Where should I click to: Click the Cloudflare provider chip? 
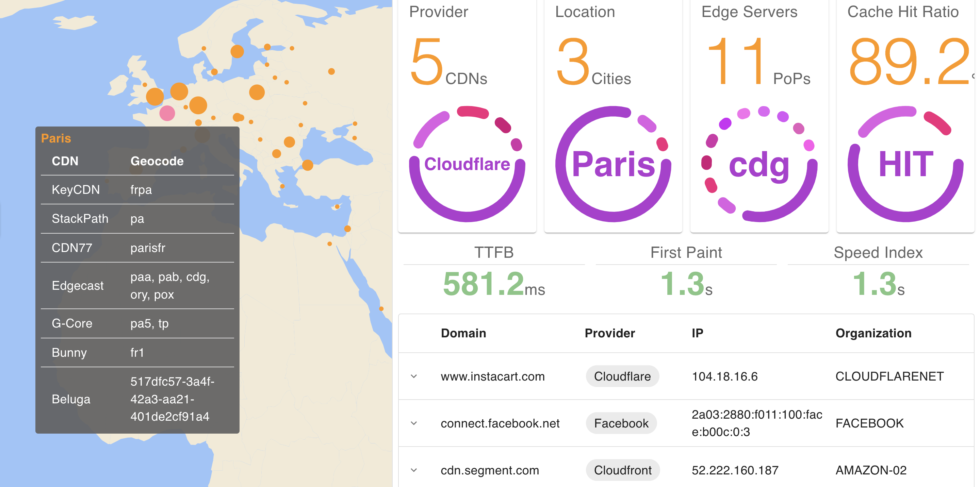[x=622, y=376]
